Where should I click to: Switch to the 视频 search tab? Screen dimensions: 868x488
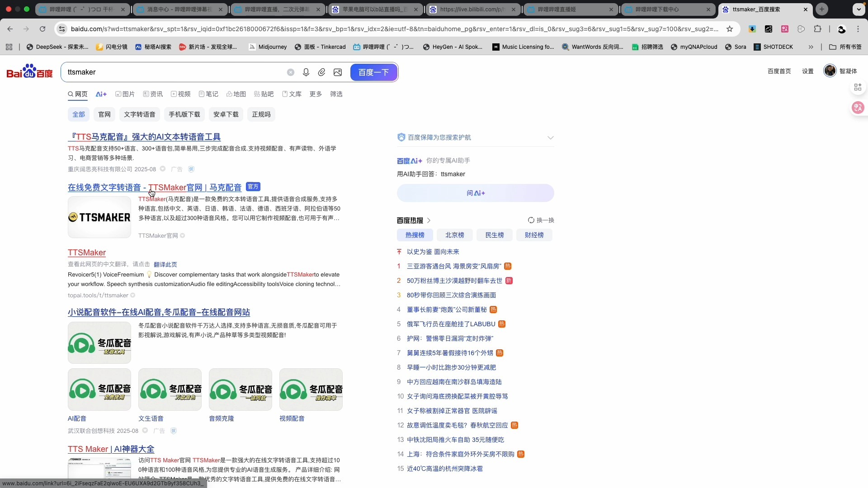(180, 94)
